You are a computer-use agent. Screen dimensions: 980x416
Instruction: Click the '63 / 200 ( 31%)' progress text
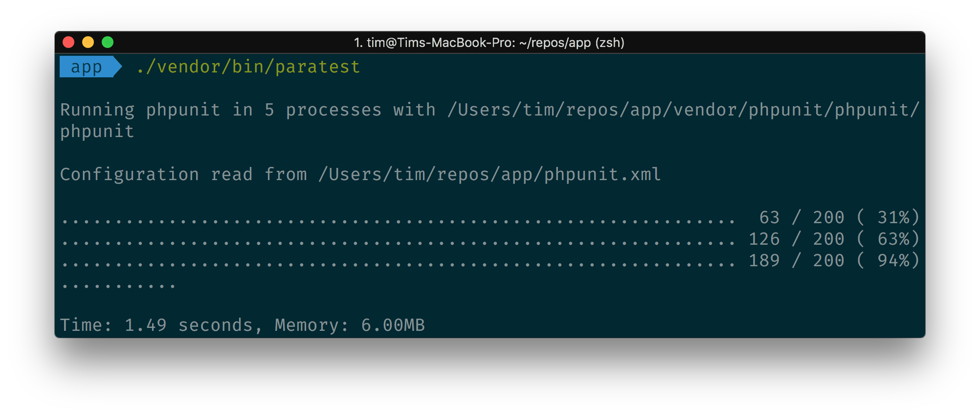click(x=840, y=217)
